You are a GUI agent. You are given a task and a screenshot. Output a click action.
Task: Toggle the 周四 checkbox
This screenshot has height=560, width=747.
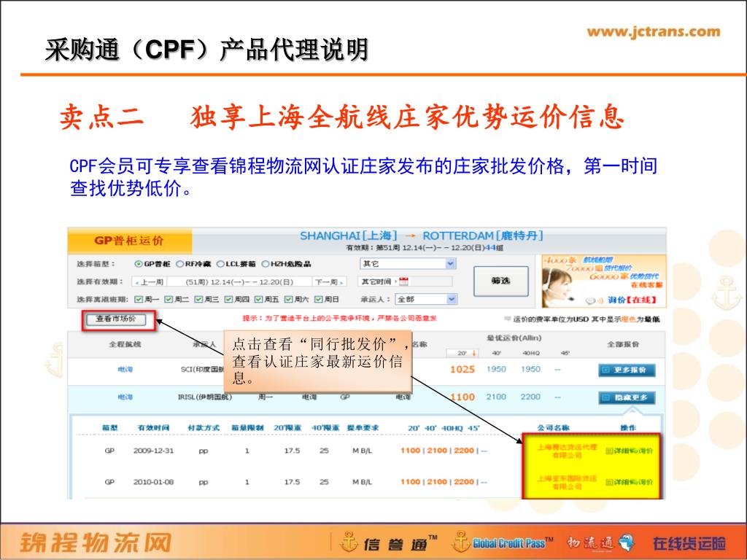coord(228,299)
